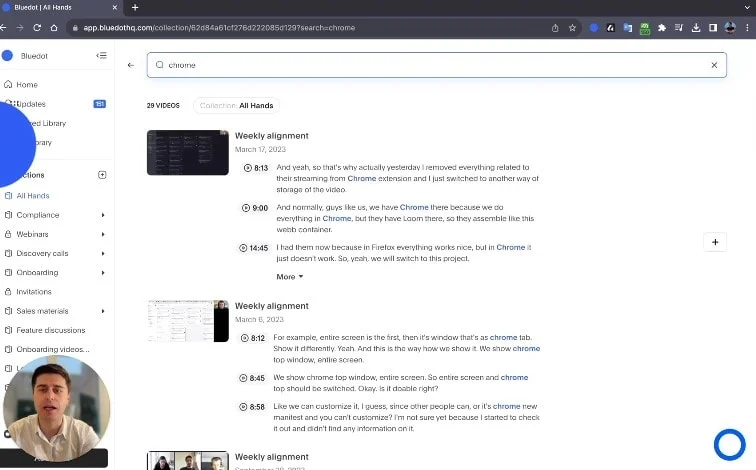Open browser downloads icon
756x470 pixels.
pyautogui.click(x=696, y=28)
